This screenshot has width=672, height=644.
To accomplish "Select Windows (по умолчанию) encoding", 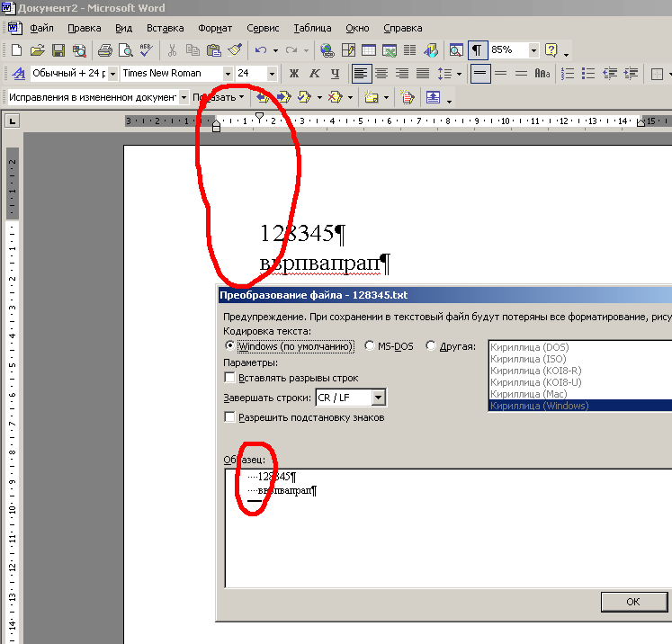I will point(290,345).
